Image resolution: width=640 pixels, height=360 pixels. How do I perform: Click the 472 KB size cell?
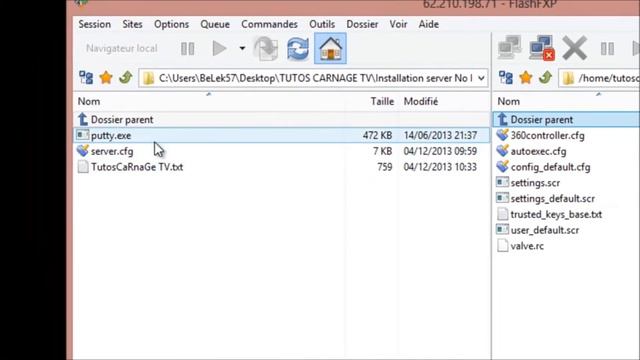click(x=377, y=136)
